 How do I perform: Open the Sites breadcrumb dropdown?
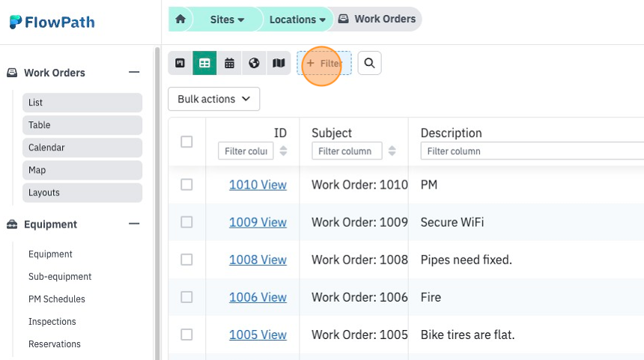point(227,19)
